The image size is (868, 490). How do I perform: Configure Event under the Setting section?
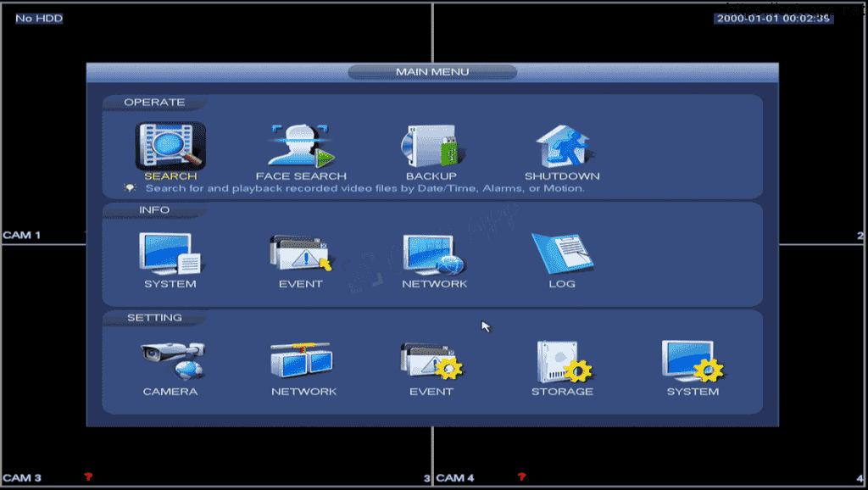click(431, 362)
